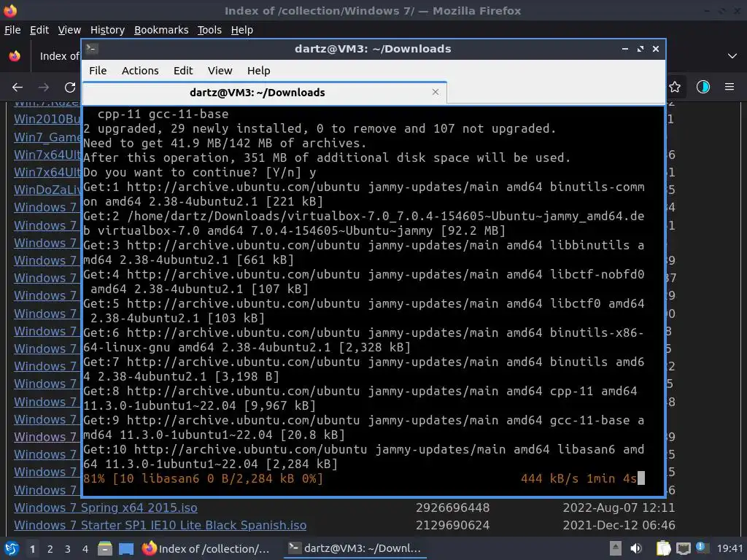Open terminal View menu
Image resolution: width=747 pixels, height=560 pixels.
click(220, 71)
